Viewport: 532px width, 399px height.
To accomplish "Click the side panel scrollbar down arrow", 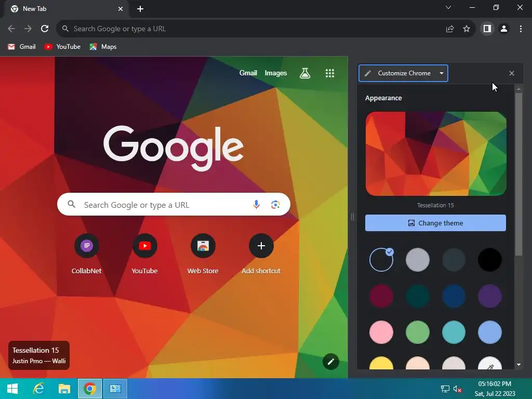I will tap(518, 365).
